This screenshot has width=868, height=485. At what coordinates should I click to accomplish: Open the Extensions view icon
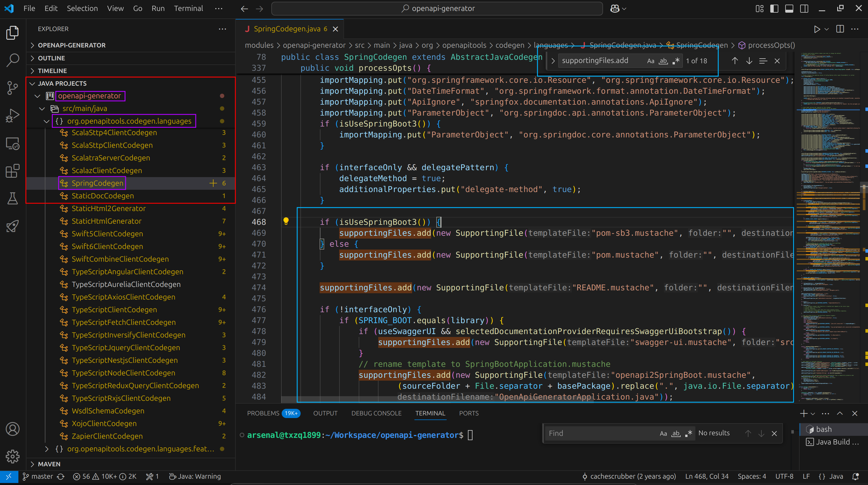point(12,171)
